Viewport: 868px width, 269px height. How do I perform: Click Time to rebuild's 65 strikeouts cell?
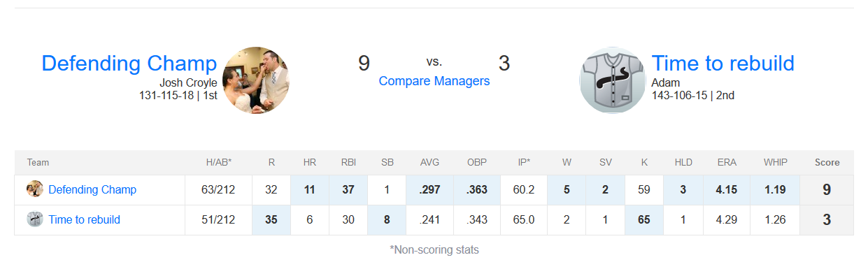644,219
